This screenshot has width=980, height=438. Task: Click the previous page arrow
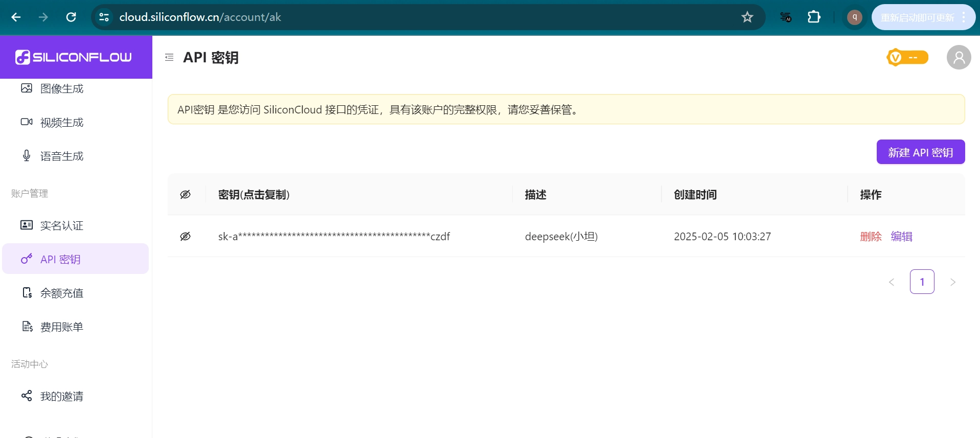tap(892, 282)
